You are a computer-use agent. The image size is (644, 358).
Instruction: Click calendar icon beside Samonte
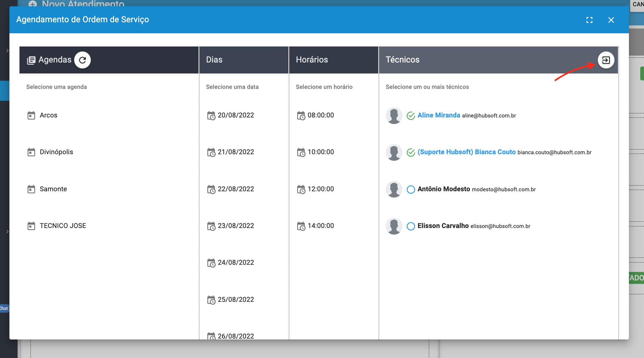[x=31, y=189]
